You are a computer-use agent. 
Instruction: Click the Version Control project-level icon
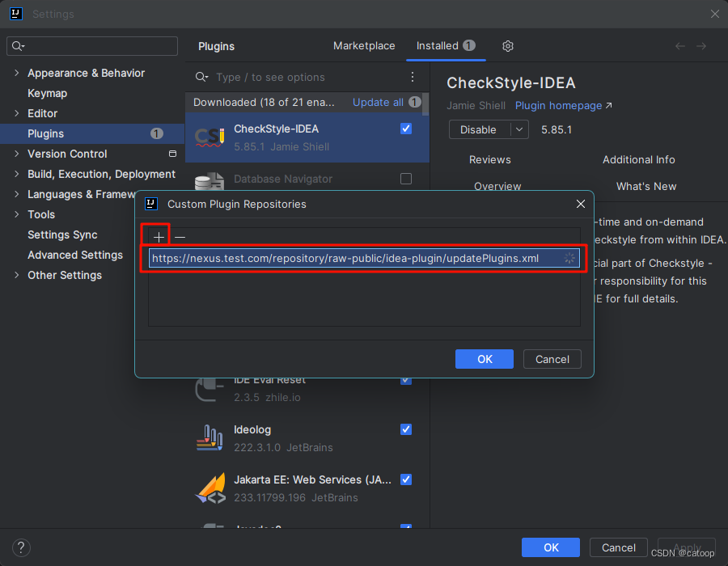[x=173, y=154]
